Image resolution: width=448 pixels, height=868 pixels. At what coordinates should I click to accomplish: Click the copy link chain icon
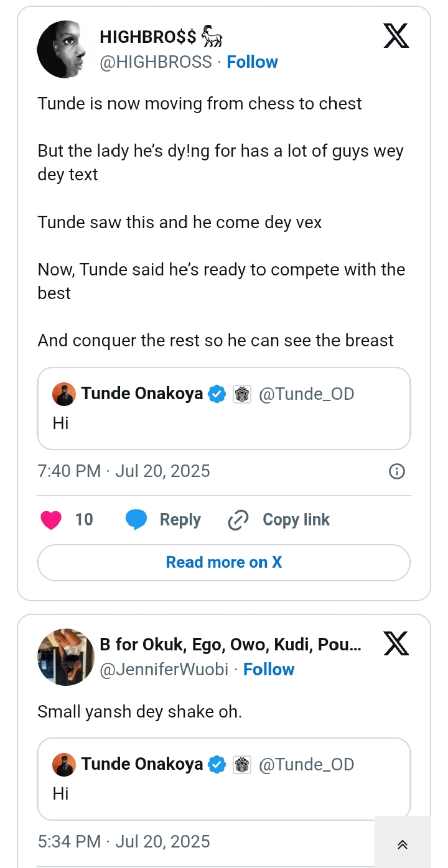tap(238, 520)
